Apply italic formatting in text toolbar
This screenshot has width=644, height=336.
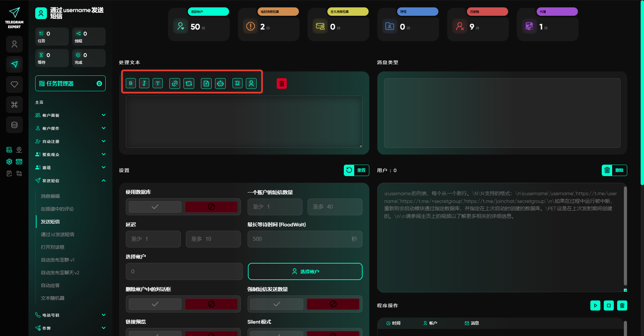(144, 83)
